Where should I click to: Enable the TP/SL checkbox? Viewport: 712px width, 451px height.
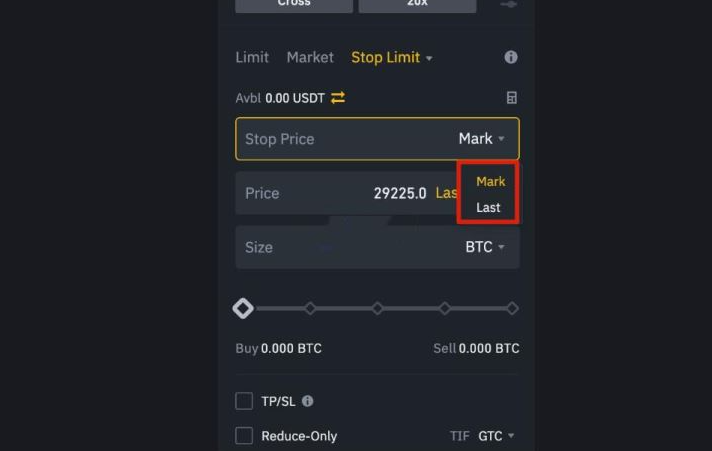[244, 401]
